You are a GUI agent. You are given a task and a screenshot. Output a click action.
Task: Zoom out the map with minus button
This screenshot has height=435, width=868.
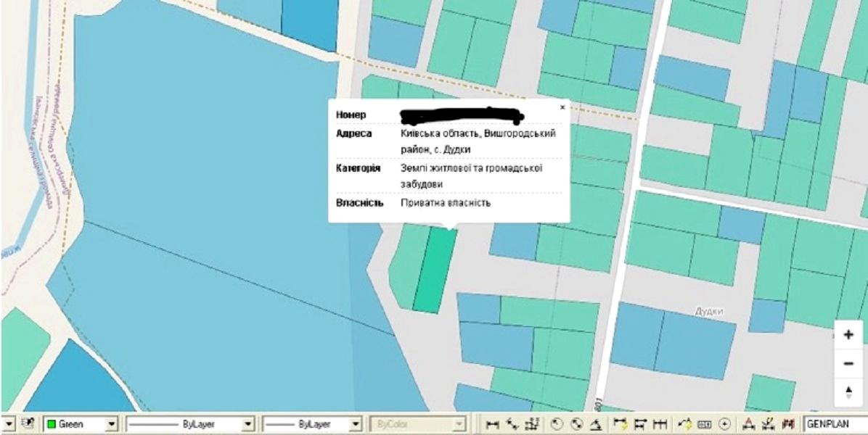[848, 363]
